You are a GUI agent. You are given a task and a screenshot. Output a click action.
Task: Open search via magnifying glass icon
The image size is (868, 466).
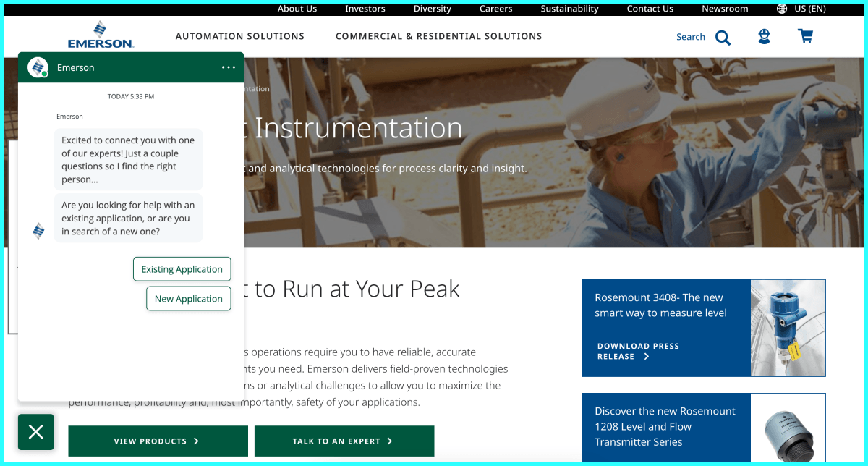(723, 37)
